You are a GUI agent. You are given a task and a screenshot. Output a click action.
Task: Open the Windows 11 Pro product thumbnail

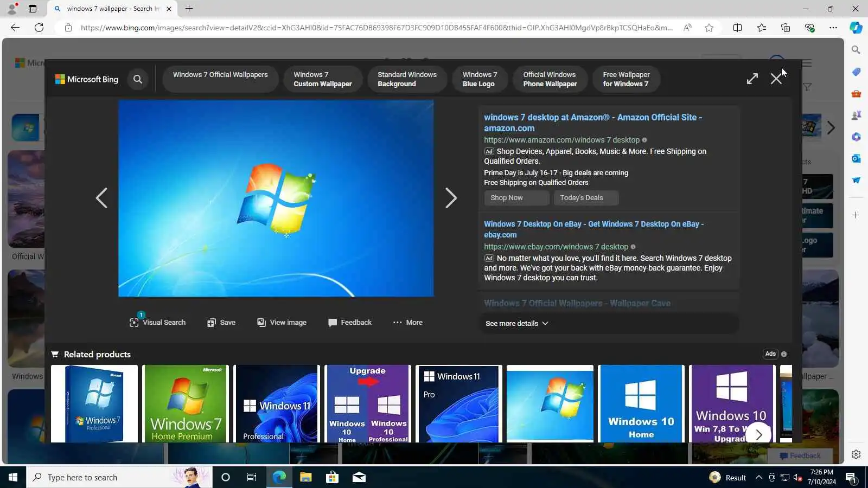(x=459, y=403)
